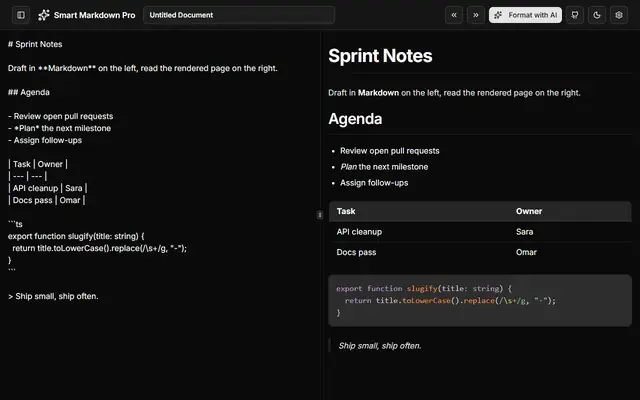This screenshot has width=640, height=400.
Task: Click the 'Docs pass' table cell
Action: pos(356,252)
